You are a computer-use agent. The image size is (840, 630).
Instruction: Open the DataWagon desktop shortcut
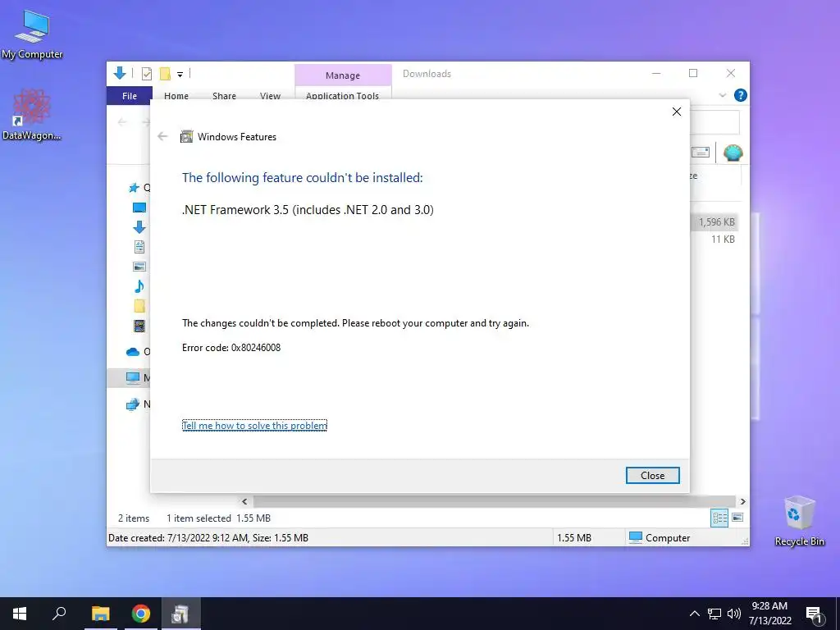tap(32, 116)
